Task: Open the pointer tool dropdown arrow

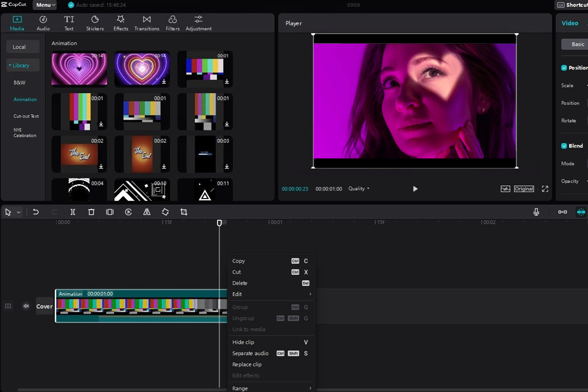Action: pyautogui.click(x=18, y=212)
